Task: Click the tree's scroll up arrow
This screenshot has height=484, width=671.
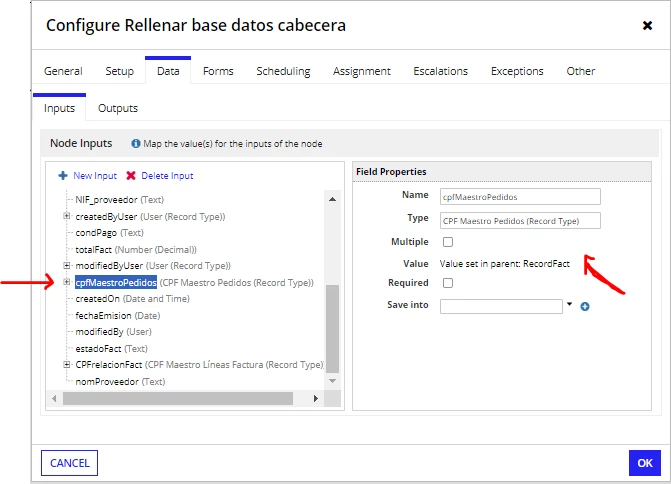Action: pos(332,199)
